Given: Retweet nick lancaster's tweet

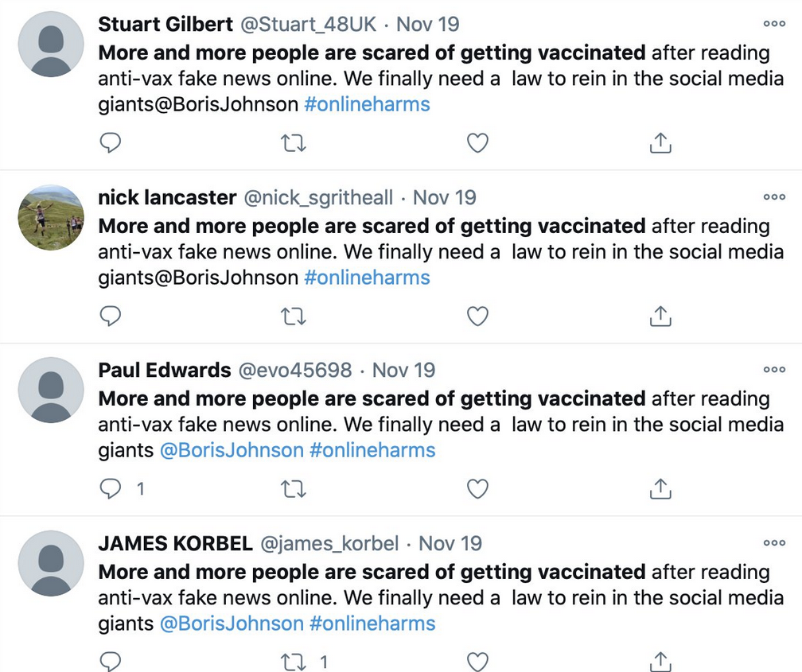Looking at the screenshot, I should (294, 317).
